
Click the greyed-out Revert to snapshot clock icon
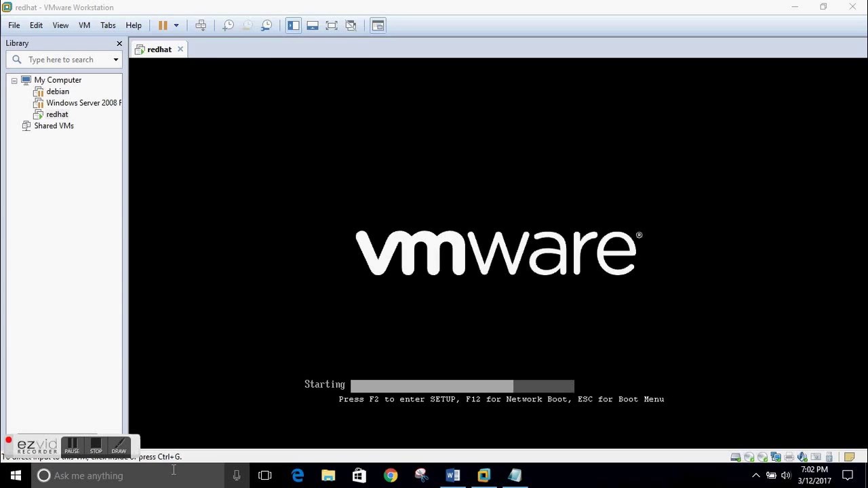click(x=248, y=25)
